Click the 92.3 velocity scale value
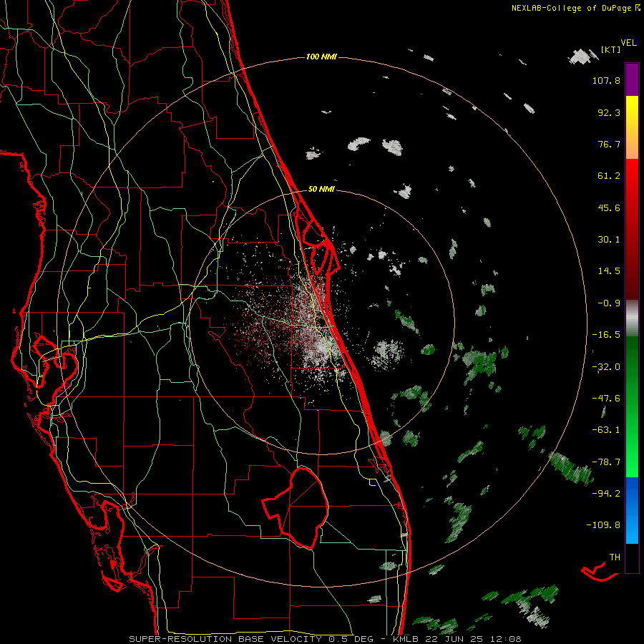 click(x=609, y=112)
